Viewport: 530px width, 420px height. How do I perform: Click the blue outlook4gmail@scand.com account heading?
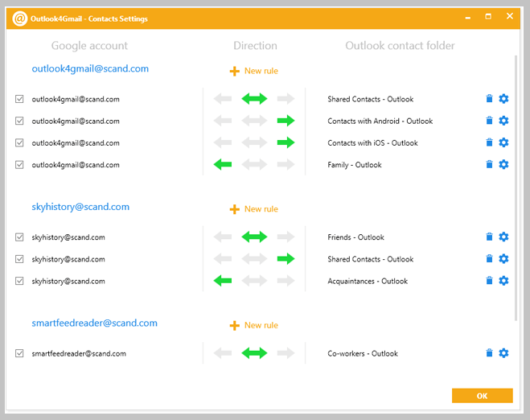point(90,68)
